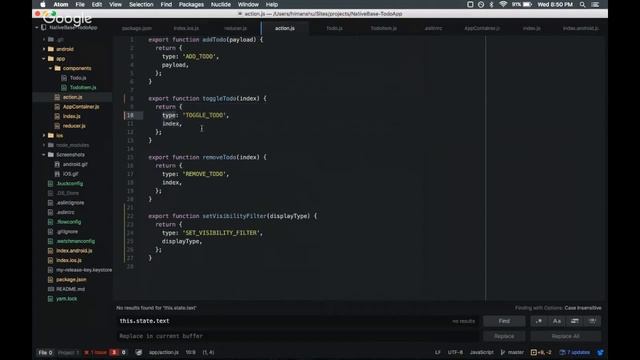Expand the android folder
This screenshot has height=360, width=640.
(44, 49)
